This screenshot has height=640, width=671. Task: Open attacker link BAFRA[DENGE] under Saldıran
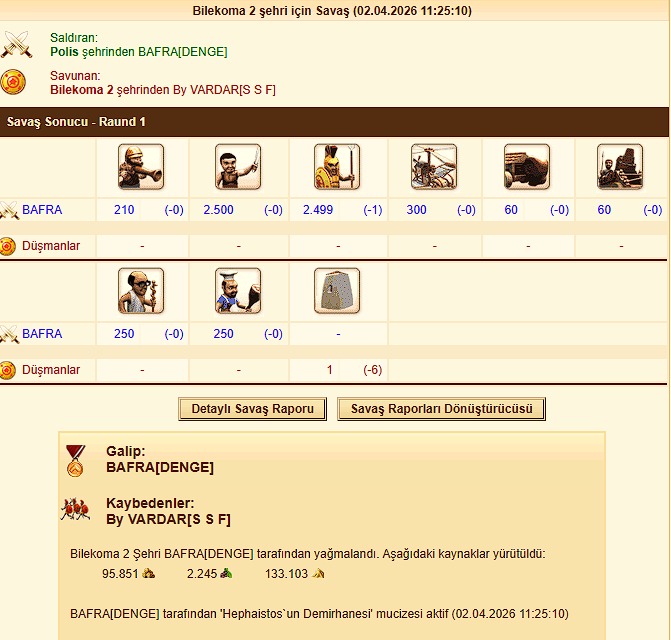tap(183, 52)
